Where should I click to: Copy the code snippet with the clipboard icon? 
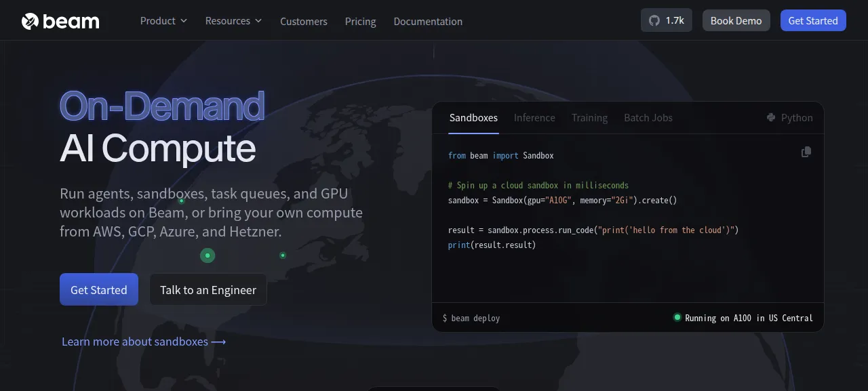click(x=806, y=152)
